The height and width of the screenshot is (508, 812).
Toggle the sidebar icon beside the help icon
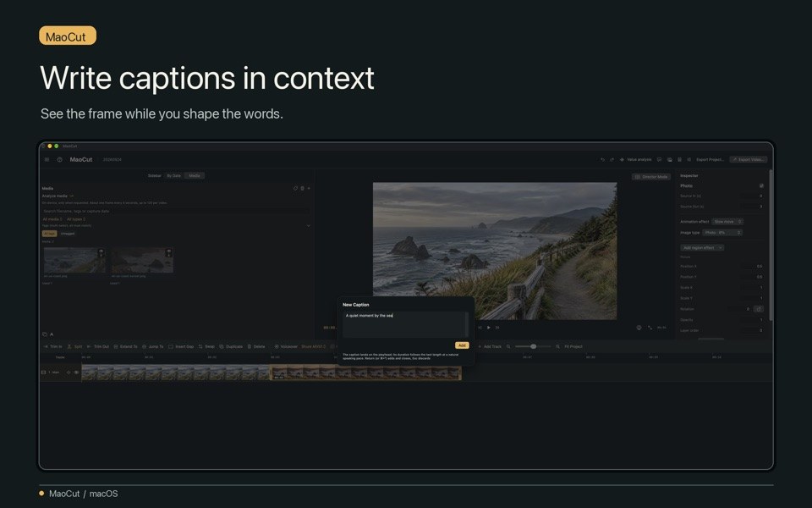pyautogui.click(x=47, y=160)
